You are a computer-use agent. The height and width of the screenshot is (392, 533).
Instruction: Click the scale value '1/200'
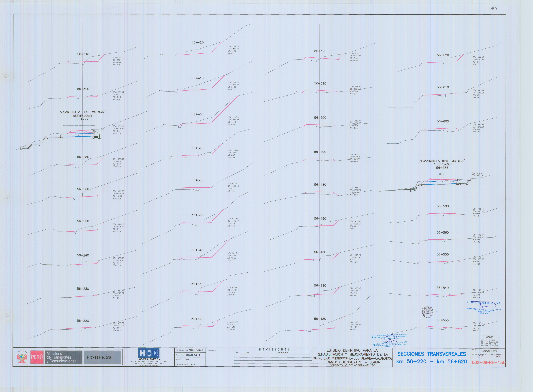coord(480,356)
